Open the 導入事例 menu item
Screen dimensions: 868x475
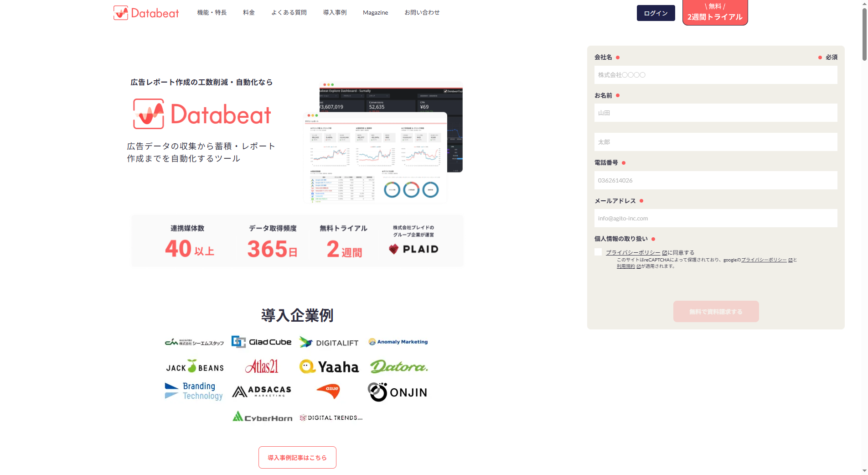point(335,12)
